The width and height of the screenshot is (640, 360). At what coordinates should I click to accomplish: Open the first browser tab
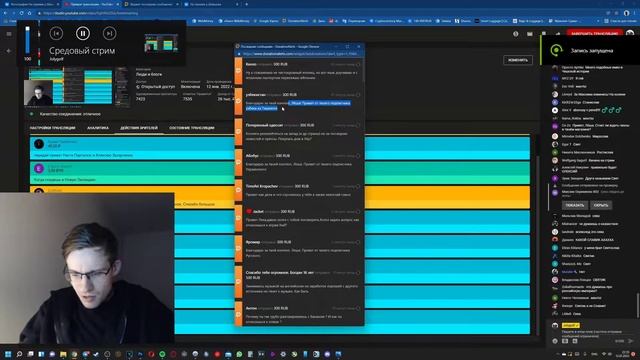pos(31,4)
